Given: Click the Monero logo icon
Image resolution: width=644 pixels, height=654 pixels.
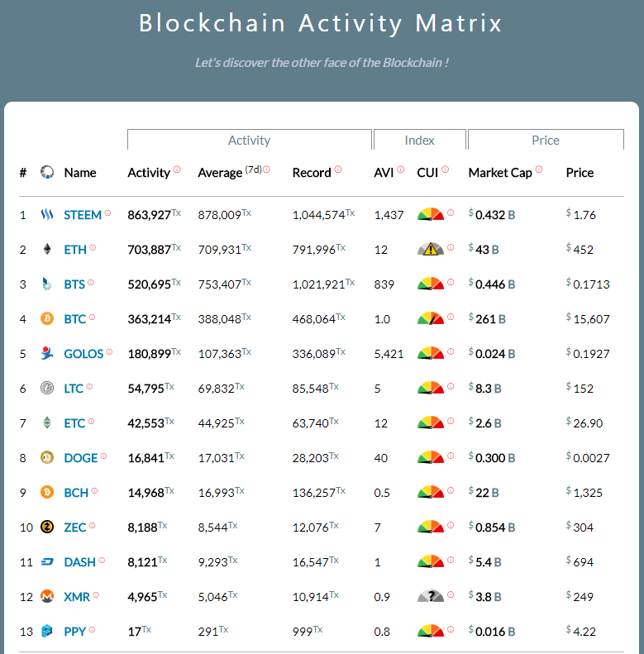Looking at the screenshot, I should pyautogui.click(x=47, y=597).
